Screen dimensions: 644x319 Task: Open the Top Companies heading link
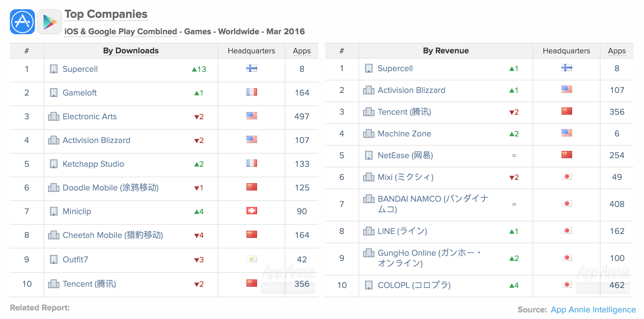pyautogui.click(x=106, y=14)
